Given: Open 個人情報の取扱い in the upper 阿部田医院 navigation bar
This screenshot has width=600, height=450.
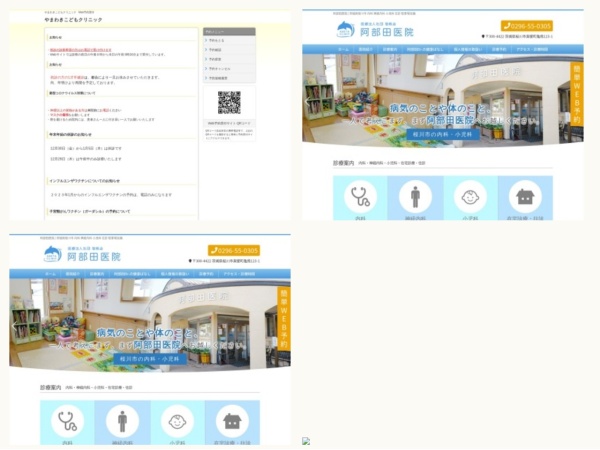Looking at the screenshot, I should [468, 49].
